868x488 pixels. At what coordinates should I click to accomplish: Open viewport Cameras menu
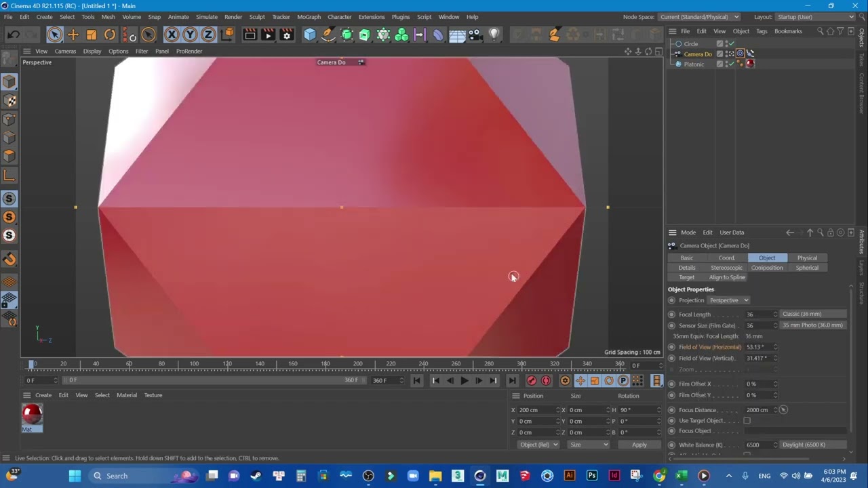[65, 51]
